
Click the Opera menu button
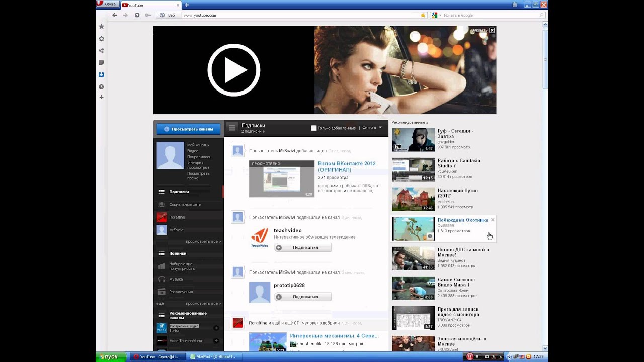pos(107,4)
